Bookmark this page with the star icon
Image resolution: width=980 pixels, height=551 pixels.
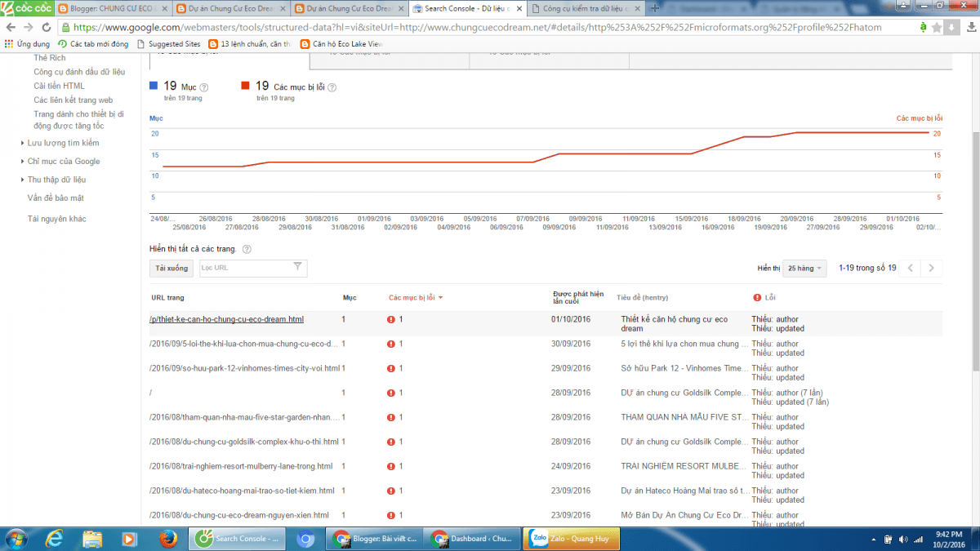pos(938,27)
